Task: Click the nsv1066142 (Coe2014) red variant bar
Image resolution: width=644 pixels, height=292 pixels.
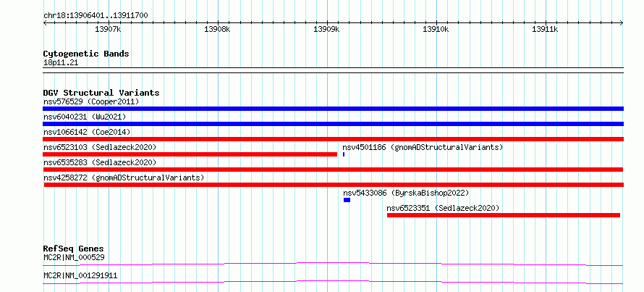Action: pyautogui.click(x=333, y=139)
